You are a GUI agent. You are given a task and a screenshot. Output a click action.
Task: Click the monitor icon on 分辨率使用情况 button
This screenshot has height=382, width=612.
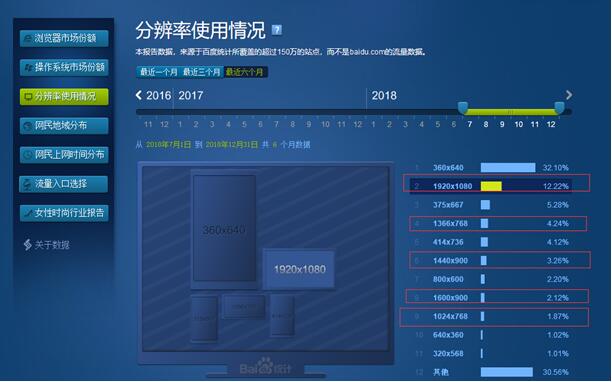coord(28,96)
